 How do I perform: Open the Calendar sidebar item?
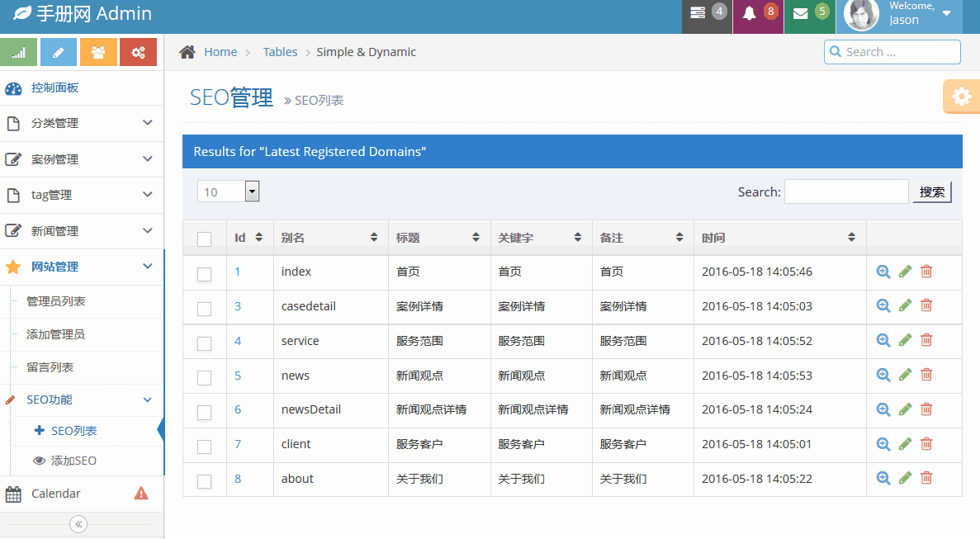pos(56,494)
